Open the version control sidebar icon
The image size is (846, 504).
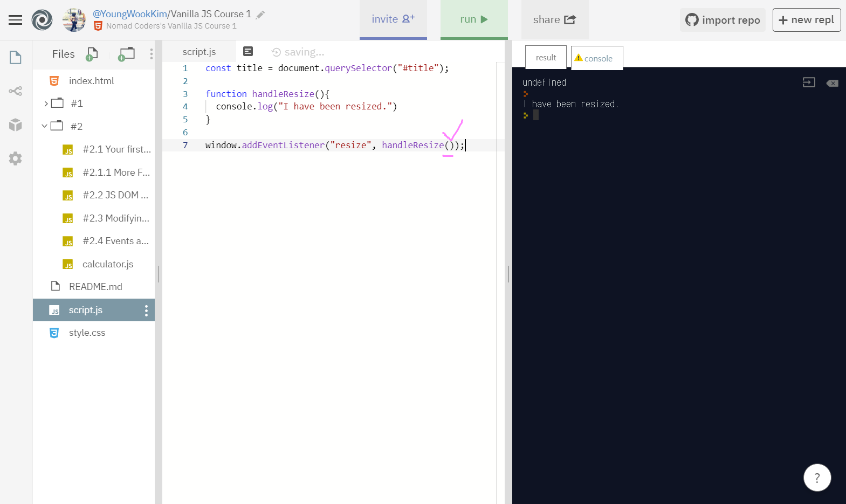[x=16, y=91]
